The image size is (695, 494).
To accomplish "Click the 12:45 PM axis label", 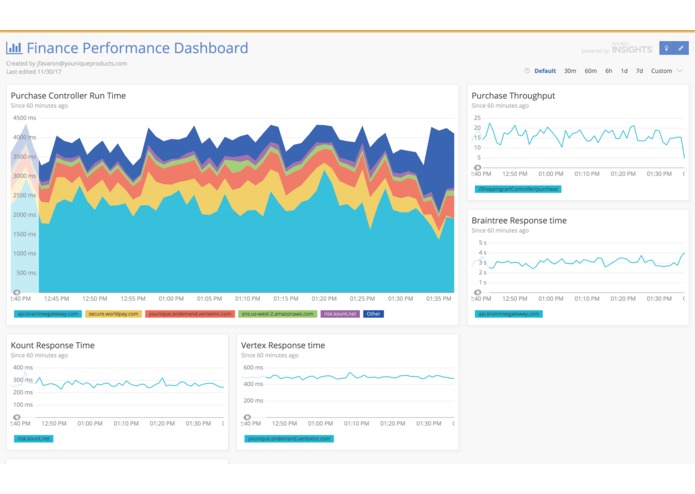I will pyautogui.click(x=57, y=299).
